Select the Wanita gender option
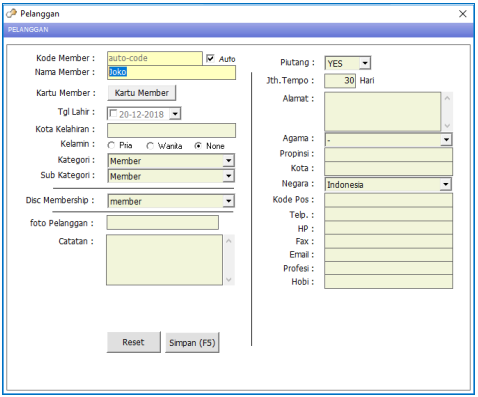The width and height of the screenshot is (478, 397). pyautogui.click(x=150, y=146)
